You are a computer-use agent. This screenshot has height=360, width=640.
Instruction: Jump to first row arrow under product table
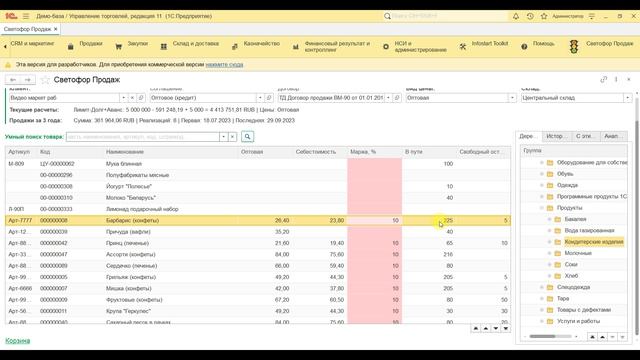[x=476, y=329]
